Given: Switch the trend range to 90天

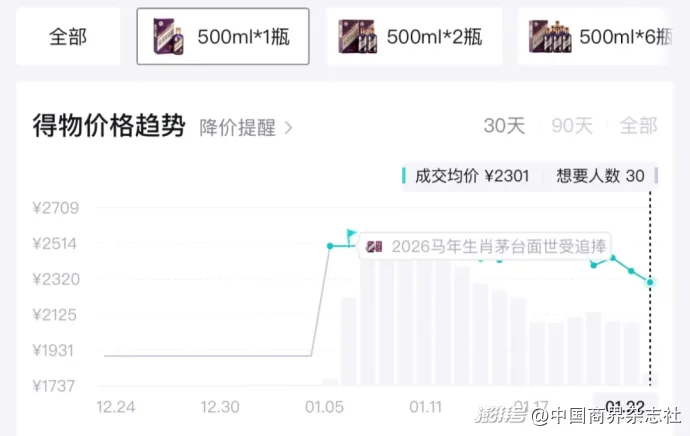Looking at the screenshot, I should coord(572,126).
